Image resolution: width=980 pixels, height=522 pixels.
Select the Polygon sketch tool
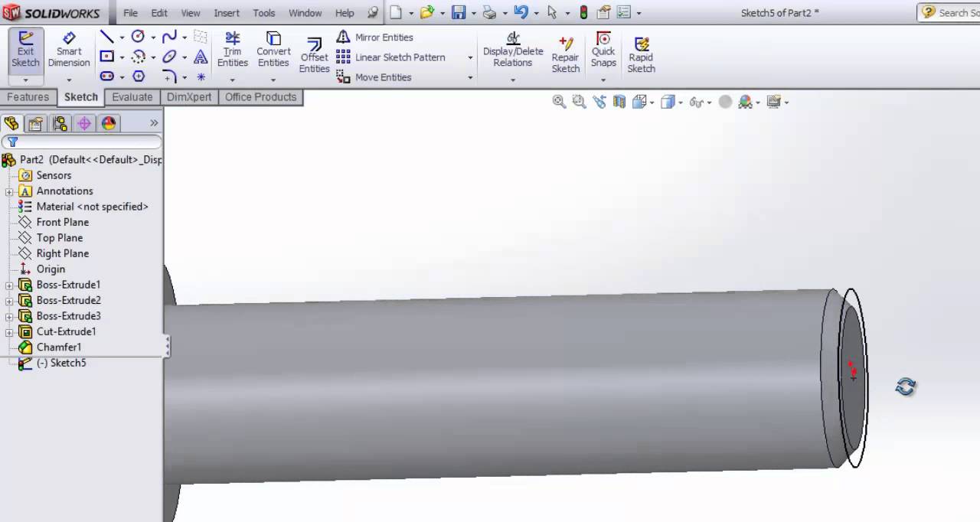pos(139,77)
